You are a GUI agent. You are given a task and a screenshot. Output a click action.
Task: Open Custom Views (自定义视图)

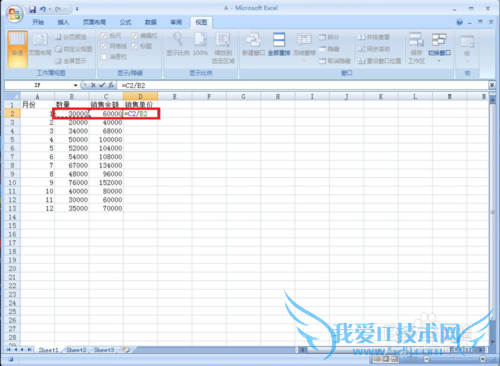coord(73,49)
